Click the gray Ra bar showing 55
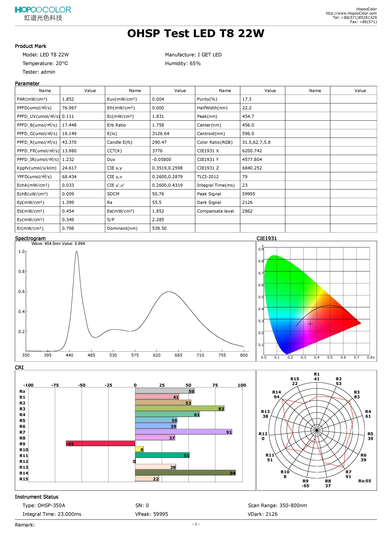 click(x=165, y=391)
